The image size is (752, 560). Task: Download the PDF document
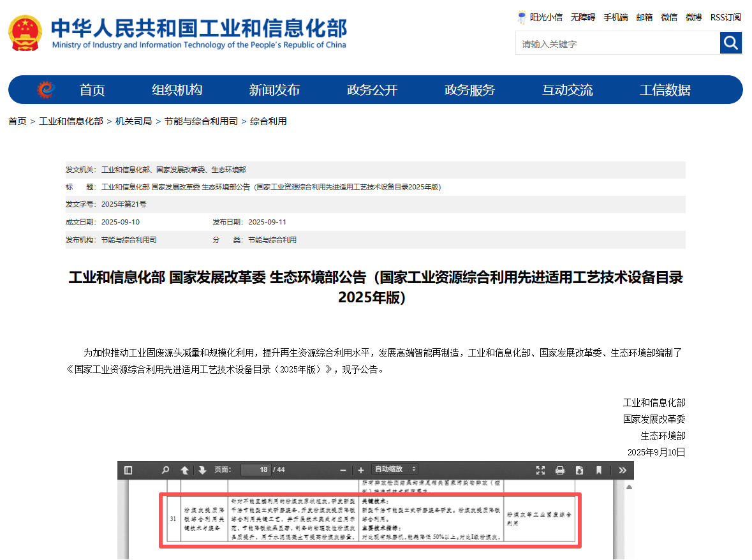[579, 470]
